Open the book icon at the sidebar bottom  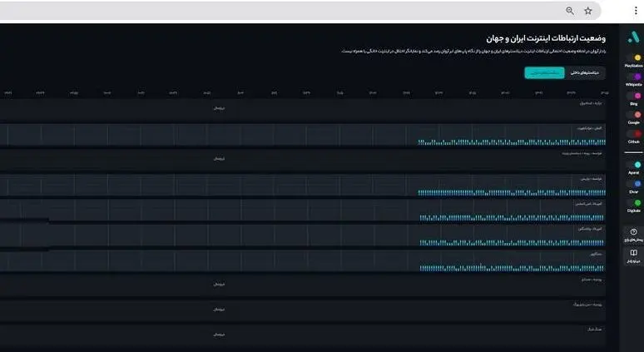[x=633, y=253]
